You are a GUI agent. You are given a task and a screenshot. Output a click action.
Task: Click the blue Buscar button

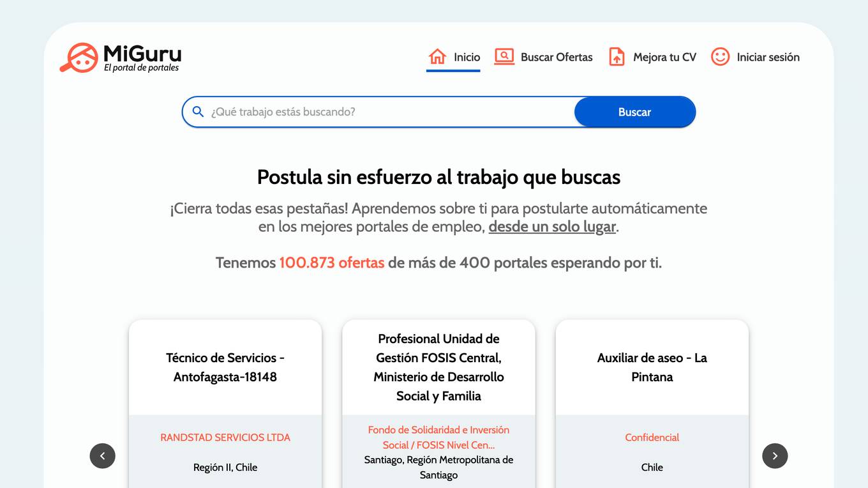pyautogui.click(x=634, y=112)
